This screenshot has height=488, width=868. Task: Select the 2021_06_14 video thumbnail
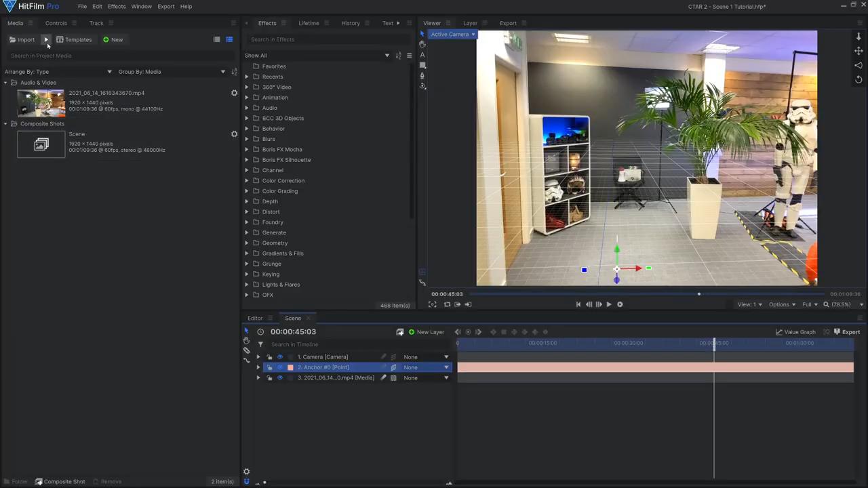coord(41,103)
